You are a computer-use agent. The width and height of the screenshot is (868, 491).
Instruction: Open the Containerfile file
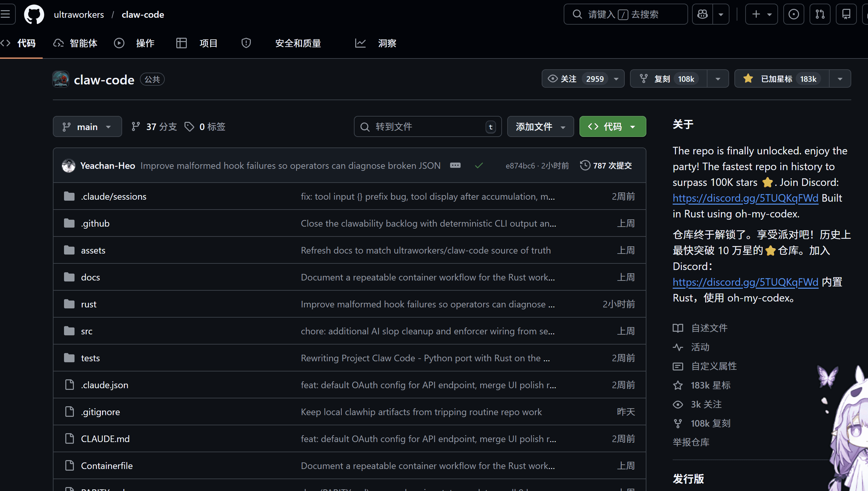pyautogui.click(x=107, y=466)
